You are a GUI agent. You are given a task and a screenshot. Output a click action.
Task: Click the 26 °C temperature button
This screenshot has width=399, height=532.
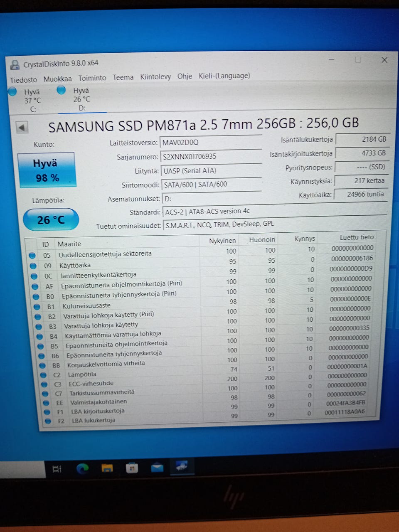(51, 220)
